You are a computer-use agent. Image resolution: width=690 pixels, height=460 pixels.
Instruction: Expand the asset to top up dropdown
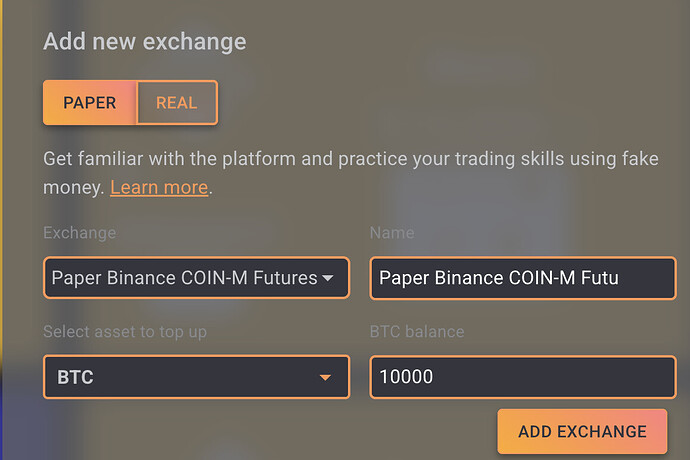point(196,377)
